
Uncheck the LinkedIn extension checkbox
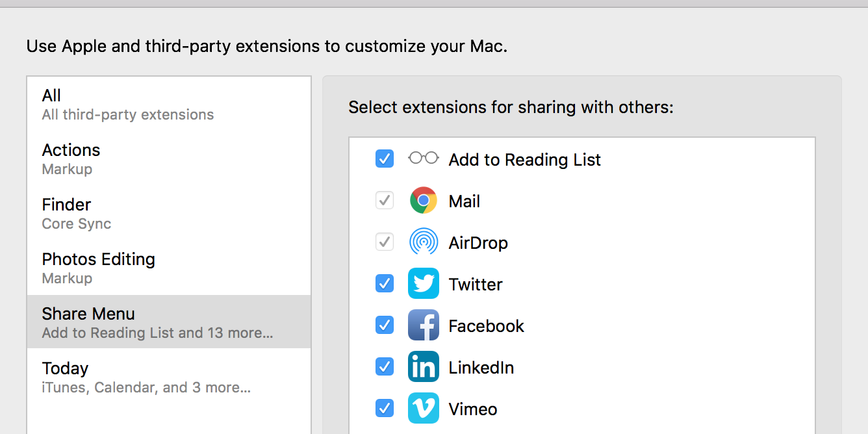pyautogui.click(x=385, y=367)
